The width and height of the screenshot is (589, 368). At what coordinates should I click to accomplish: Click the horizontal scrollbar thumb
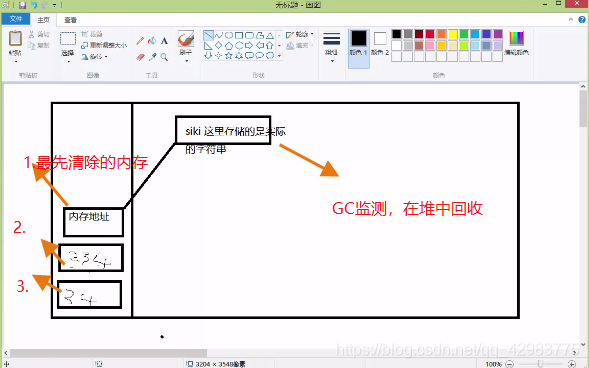coord(108,353)
